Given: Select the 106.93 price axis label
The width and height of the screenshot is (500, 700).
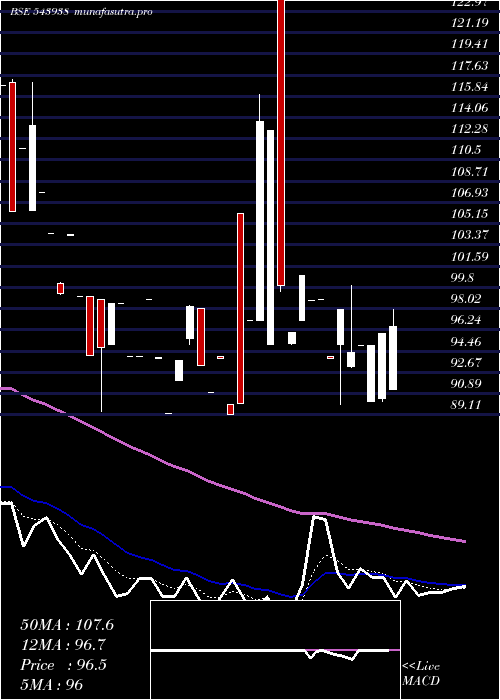Looking at the screenshot, I should point(469,192).
